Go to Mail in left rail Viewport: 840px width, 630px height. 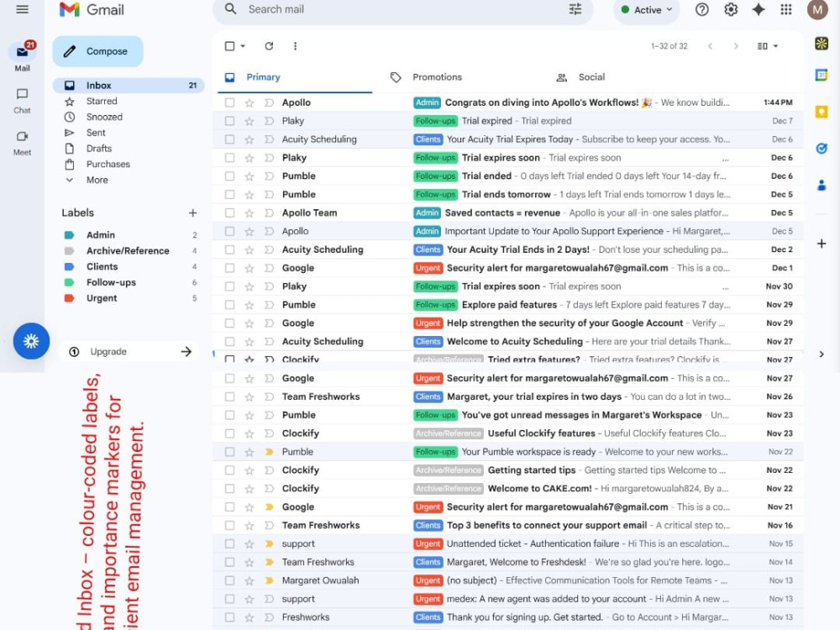click(22, 57)
